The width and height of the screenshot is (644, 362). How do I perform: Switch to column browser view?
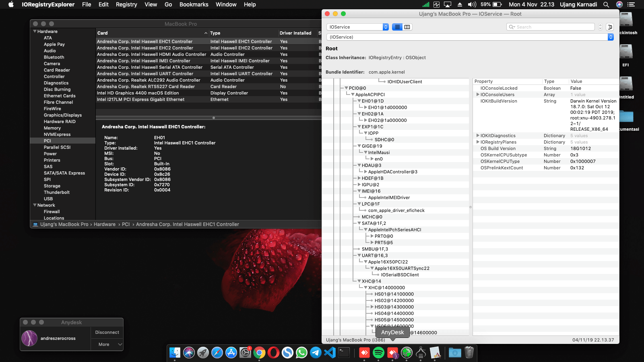pos(407,27)
